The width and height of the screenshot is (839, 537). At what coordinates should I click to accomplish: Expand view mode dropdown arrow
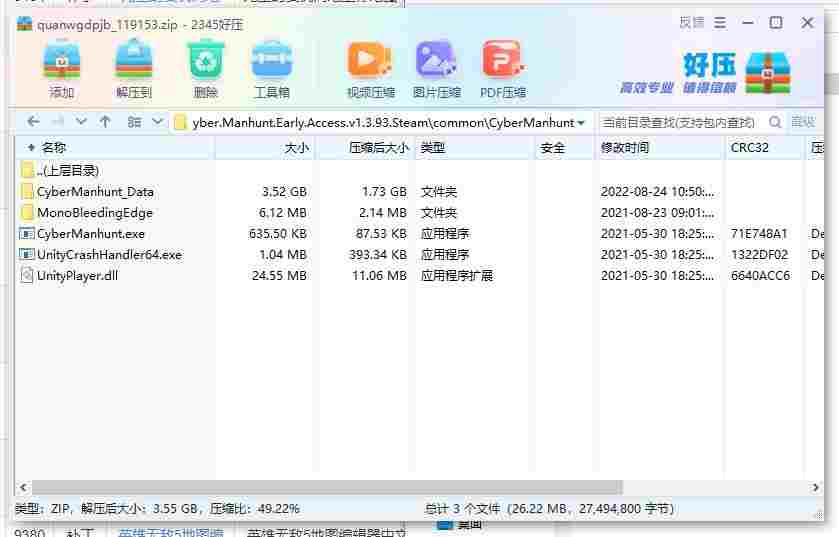pyautogui.click(x=157, y=122)
